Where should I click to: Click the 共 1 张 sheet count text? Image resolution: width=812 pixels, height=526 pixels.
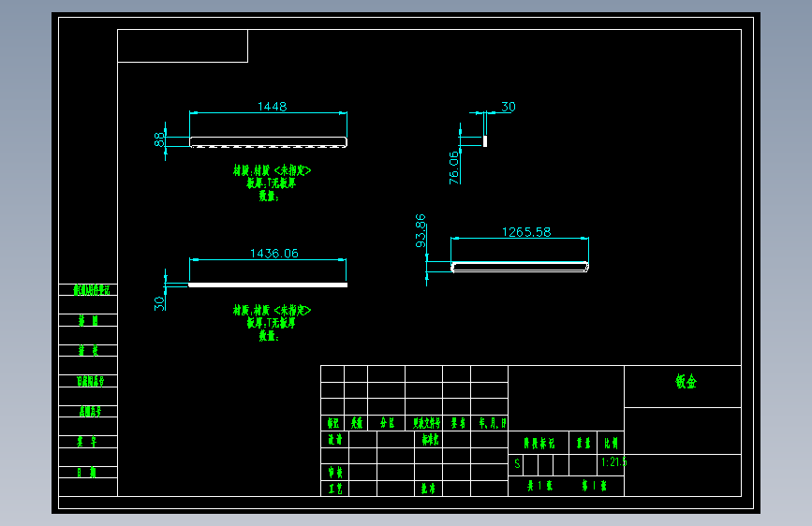(539, 486)
